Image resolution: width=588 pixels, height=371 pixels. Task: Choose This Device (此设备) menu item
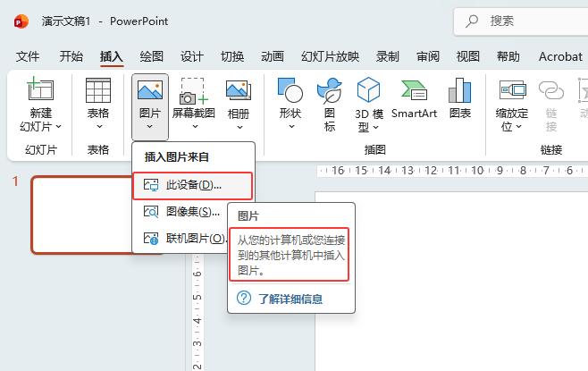coord(193,185)
